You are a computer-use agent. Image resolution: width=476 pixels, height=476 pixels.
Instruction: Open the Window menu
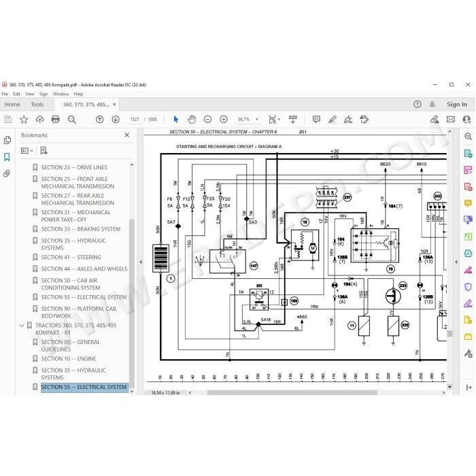61,94
